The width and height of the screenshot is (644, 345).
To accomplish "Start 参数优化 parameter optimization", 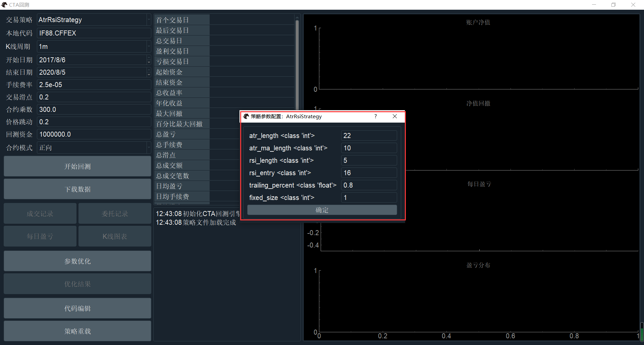I will point(77,261).
